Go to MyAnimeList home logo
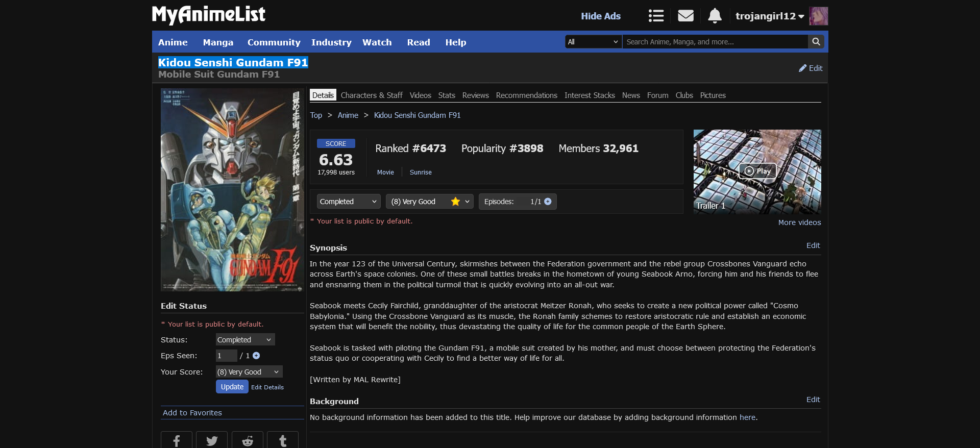This screenshot has width=980, height=448. tap(209, 15)
